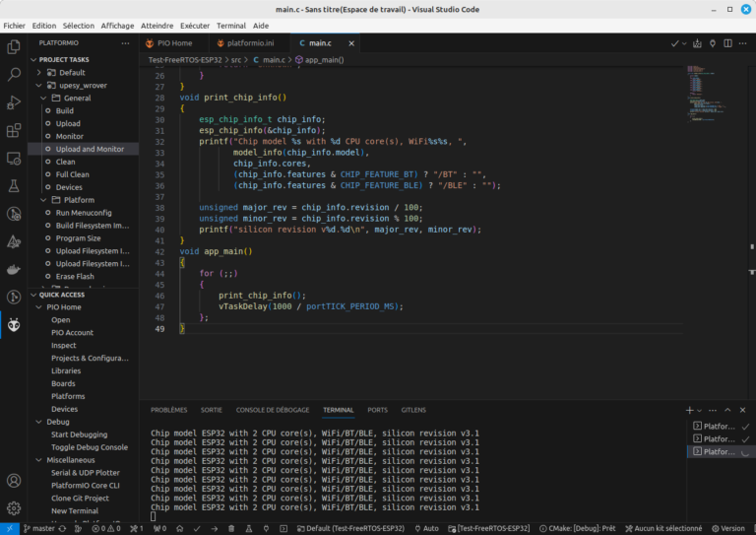Screen dimensions: 756x535
Task: Open the Search view in activity bar
Action: pos(14,74)
